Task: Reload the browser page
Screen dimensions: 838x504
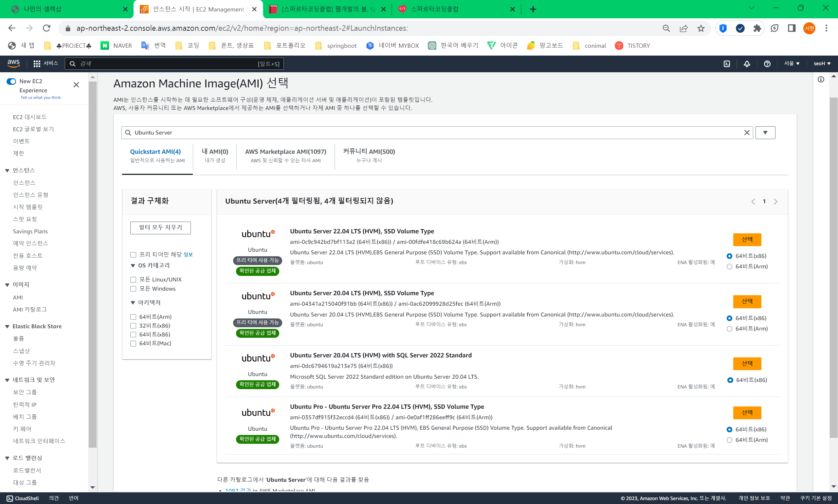Action: [46, 28]
